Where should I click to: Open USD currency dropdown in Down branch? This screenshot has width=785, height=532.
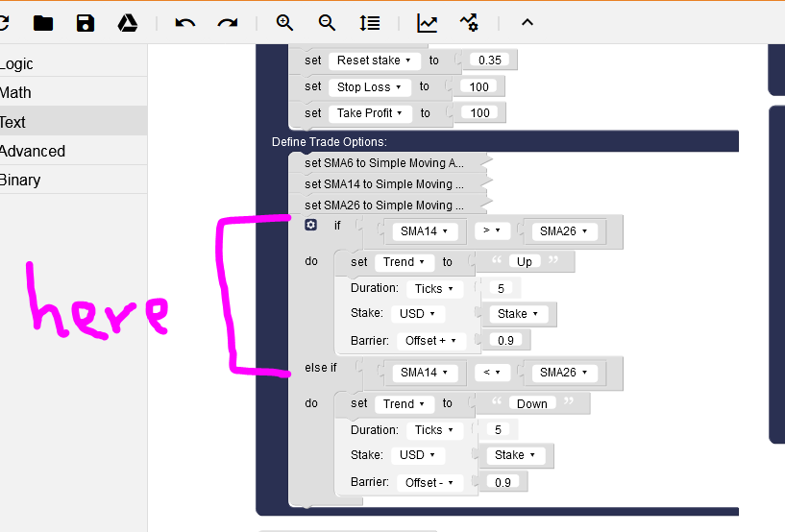pyautogui.click(x=417, y=455)
